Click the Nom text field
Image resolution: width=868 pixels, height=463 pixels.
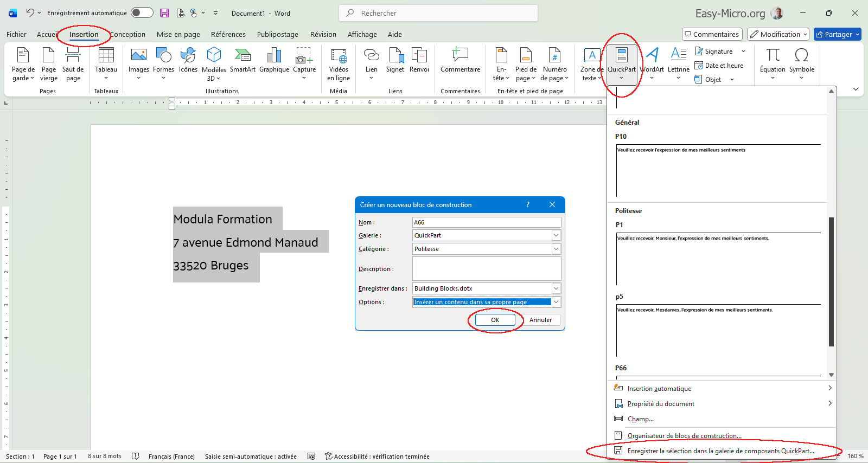[x=486, y=222]
